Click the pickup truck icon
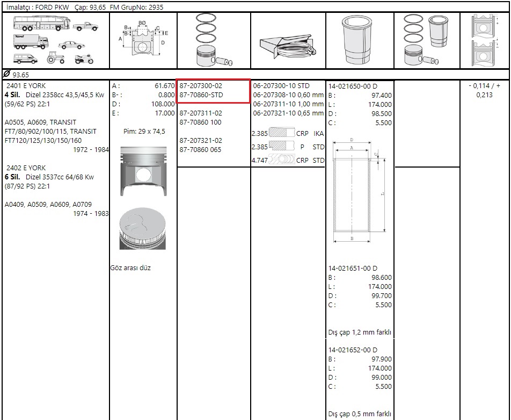This screenshot has height=420, width=511. [85, 26]
